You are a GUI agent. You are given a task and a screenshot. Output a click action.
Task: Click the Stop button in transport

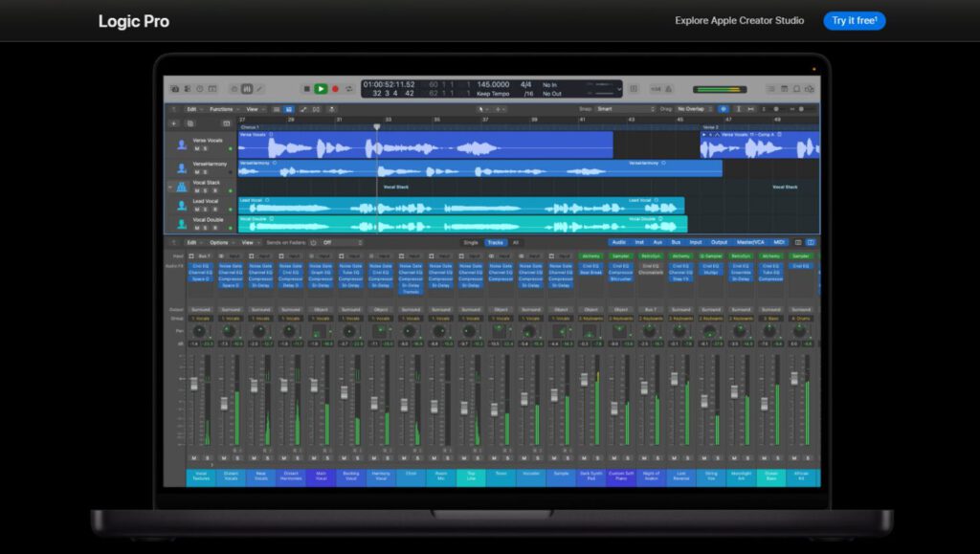[x=306, y=89]
